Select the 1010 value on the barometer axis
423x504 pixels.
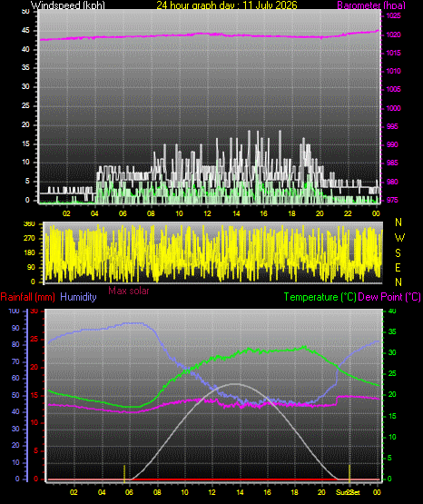[x=393, y=71]
